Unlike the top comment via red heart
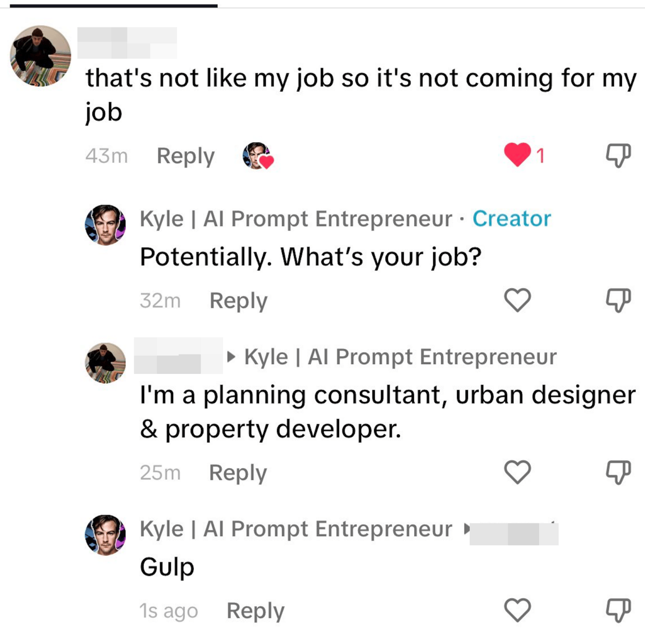Screen dimensions: 645x644 click(x=518, y=154)
